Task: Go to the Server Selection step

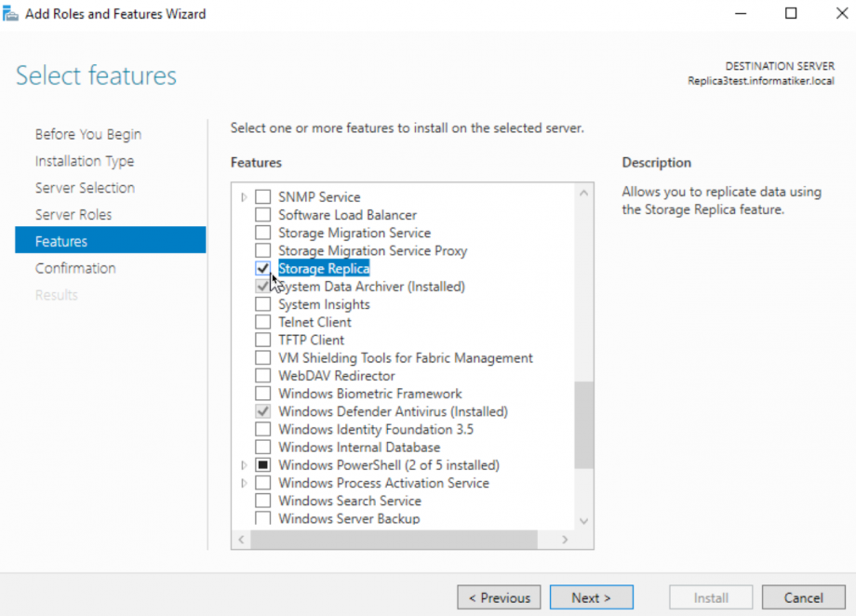Action: pos(85,187)
